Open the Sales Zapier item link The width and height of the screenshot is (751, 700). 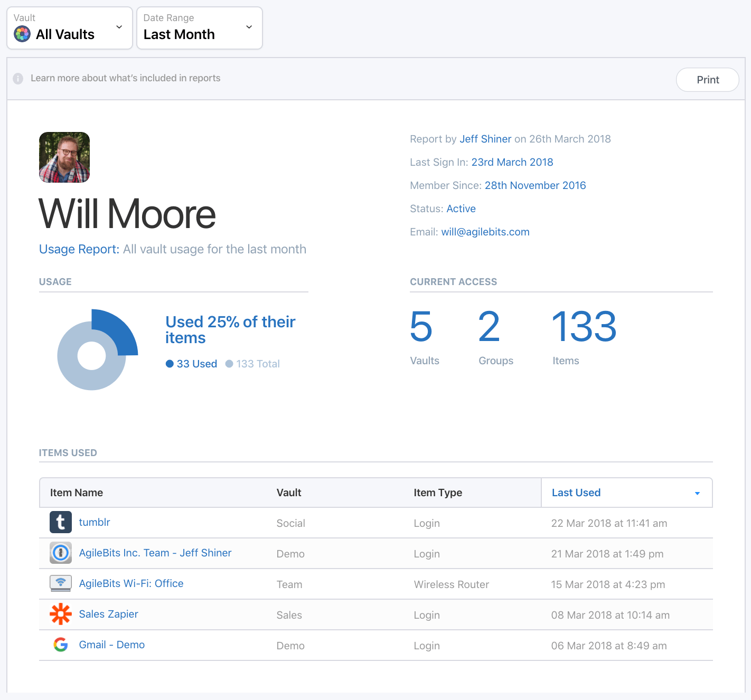(x=108, y=614)
